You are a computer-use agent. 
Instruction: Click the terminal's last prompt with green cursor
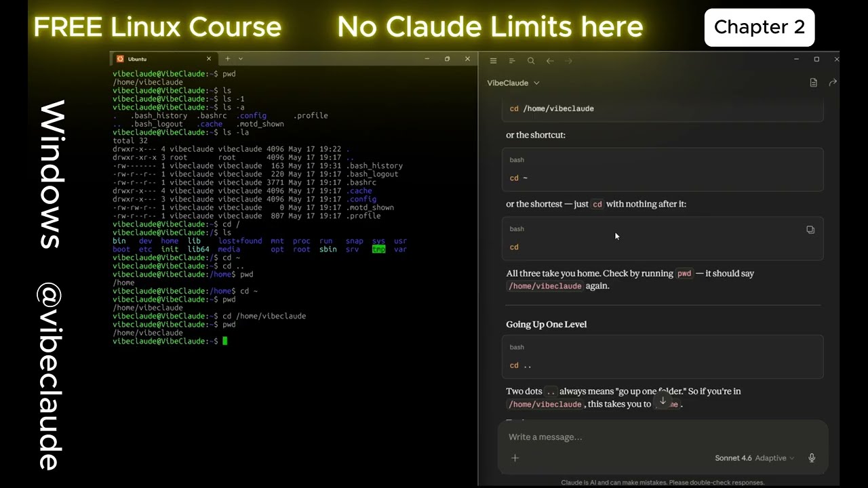click(x=170, y=342)
